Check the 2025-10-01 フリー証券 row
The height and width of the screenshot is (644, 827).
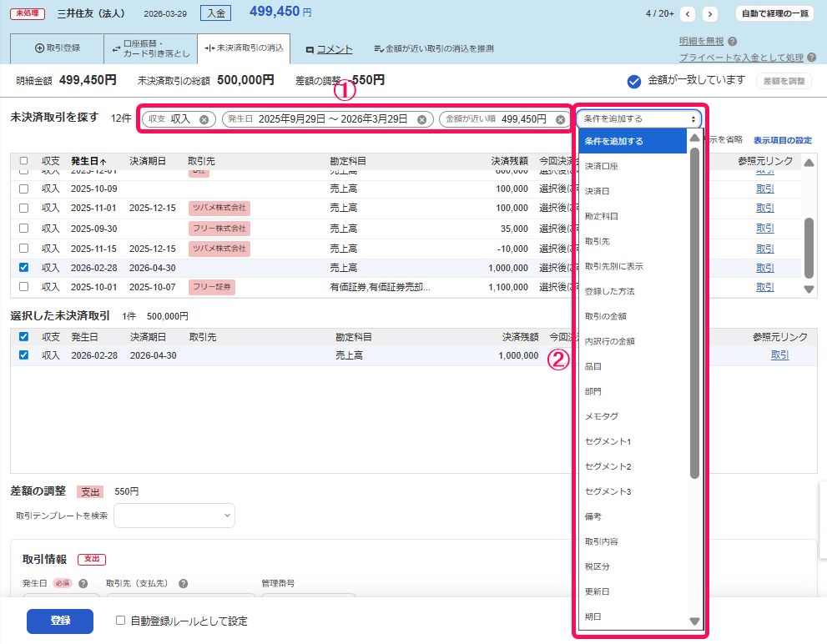[23, 286]
